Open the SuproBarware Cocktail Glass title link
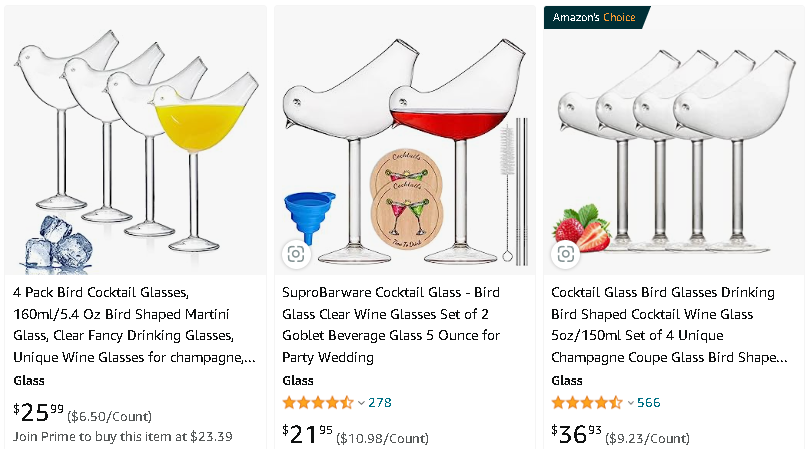This screenshot has width=809, height=449. [391, 324]
